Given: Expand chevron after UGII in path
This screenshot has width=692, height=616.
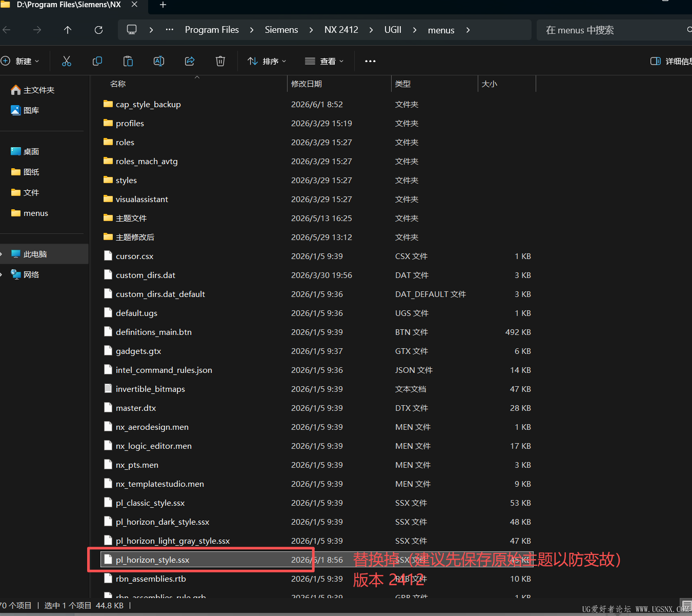Looking at the screenshot, I should point(415,30).
